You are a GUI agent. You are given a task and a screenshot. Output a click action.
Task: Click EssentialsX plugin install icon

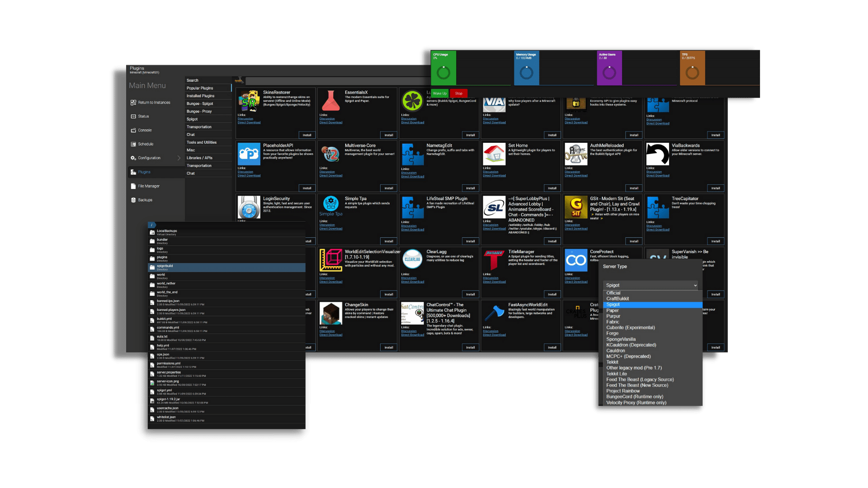point(389,135)
